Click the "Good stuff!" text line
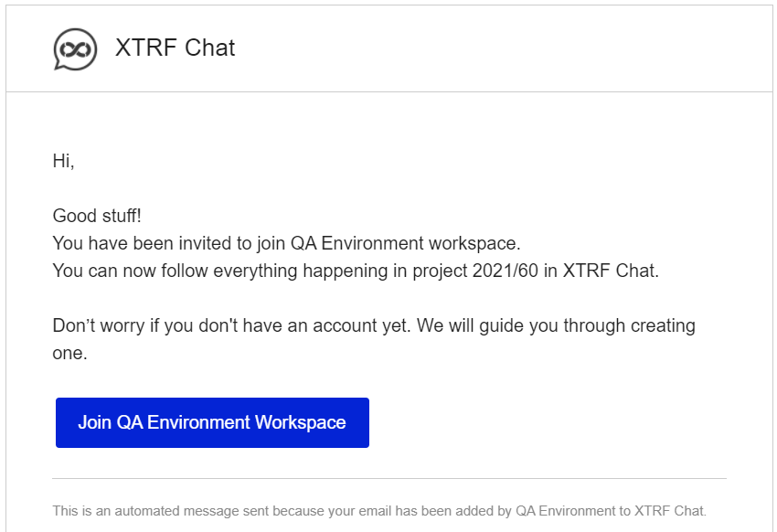 click(97, 216)
